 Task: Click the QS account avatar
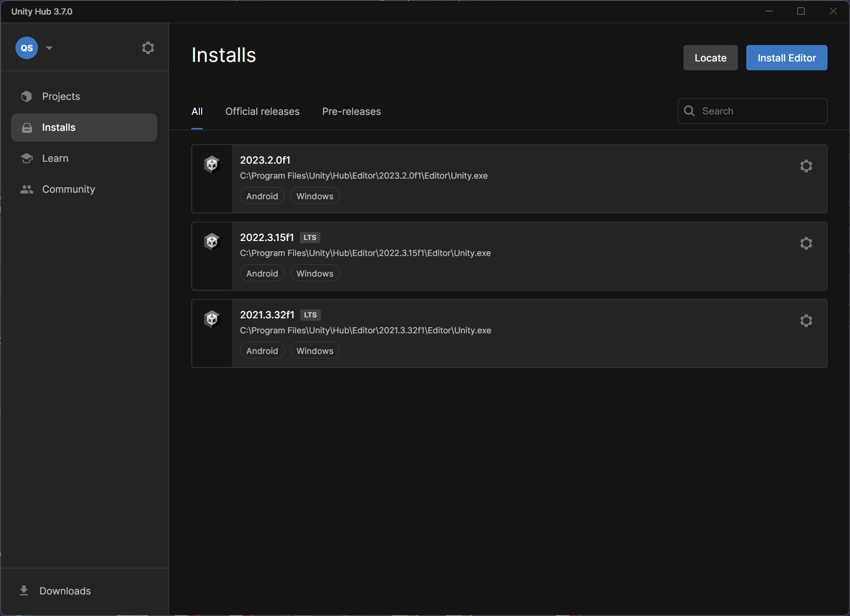[27, 48]
